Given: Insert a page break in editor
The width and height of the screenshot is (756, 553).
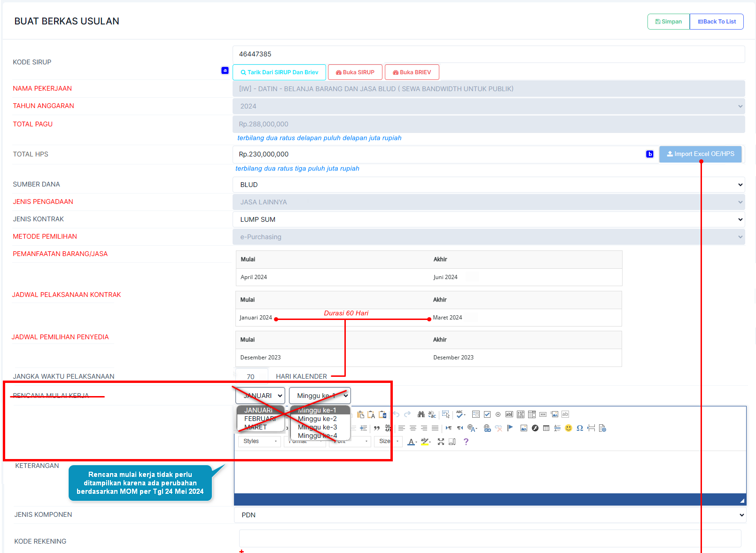Looking at the screenshot, I should [x=591, y=428].
